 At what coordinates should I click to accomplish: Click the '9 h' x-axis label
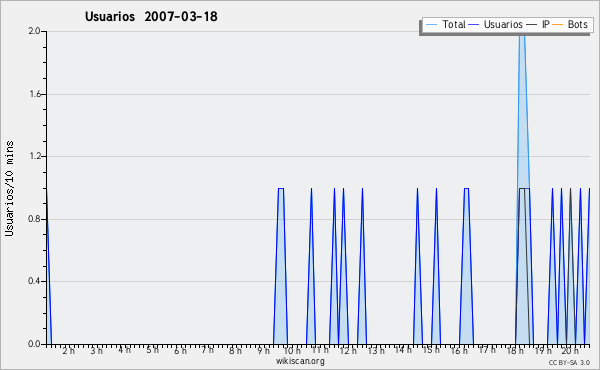click(263, 350)
